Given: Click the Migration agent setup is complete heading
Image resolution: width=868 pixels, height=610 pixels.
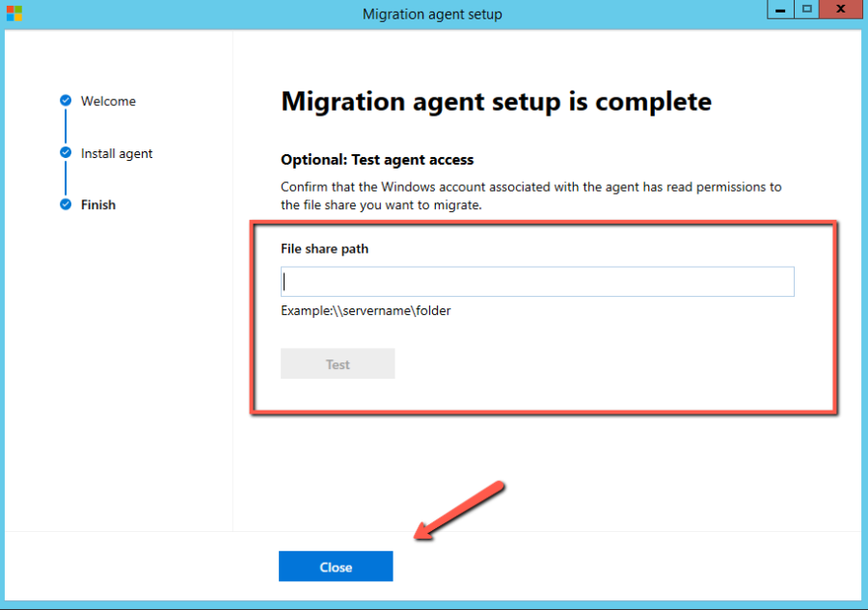Looking at the screenshot, I should coord(495,101).
